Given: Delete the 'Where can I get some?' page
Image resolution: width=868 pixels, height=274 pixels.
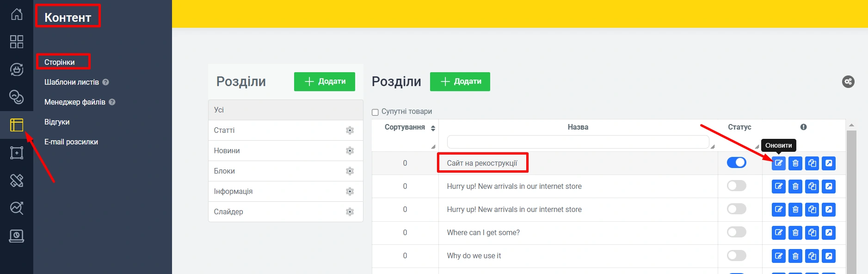Looking at the screenshot, I should tap(795, 233).
